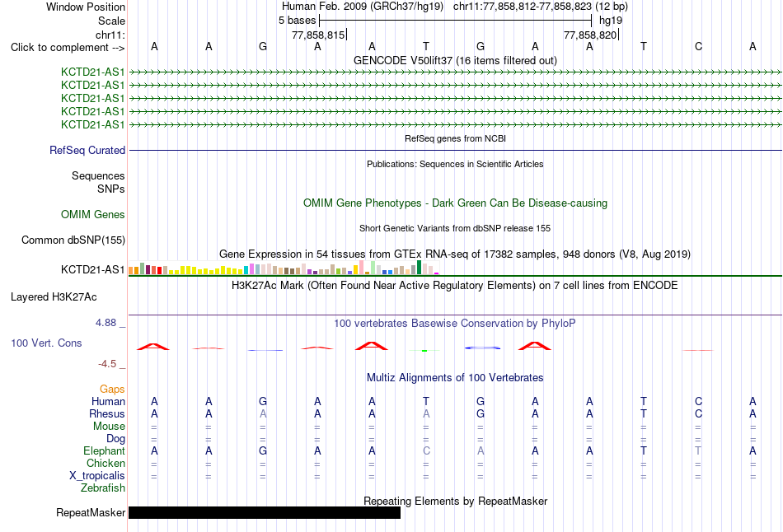
Task: Click the Scale track label
Action: [x=111, y=21]
